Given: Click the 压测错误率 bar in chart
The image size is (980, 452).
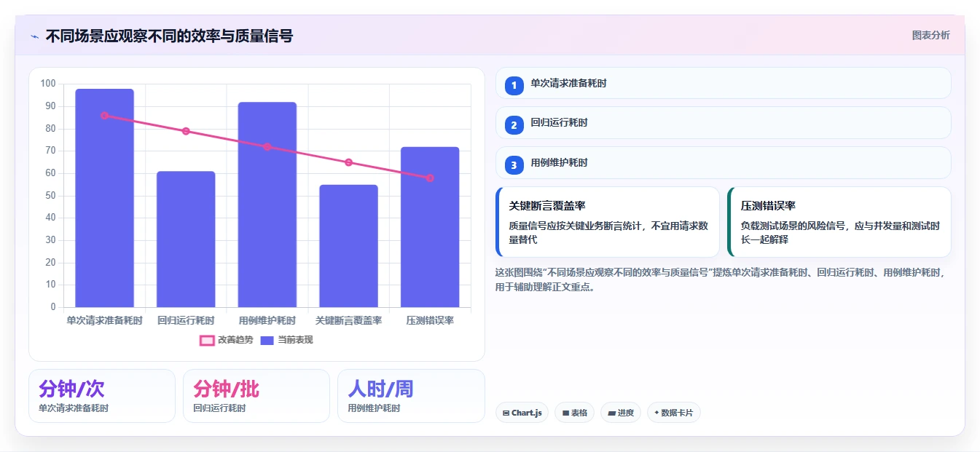Looking at the screenshot, I should pyautogui.click(x=430, y=227).
